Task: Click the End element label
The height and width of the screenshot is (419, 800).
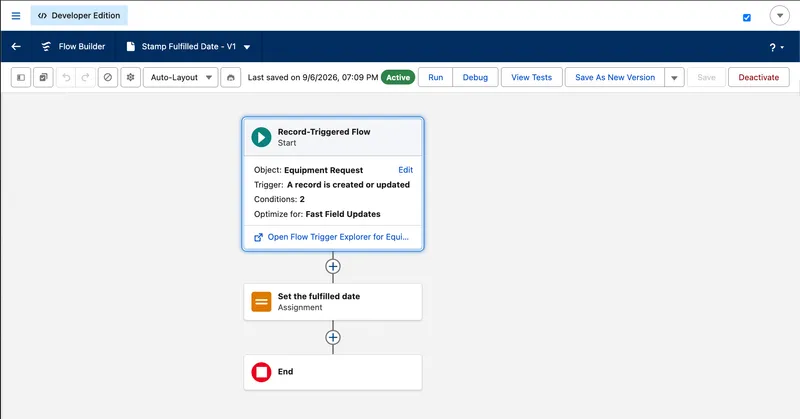Action: tap(285, 372)
